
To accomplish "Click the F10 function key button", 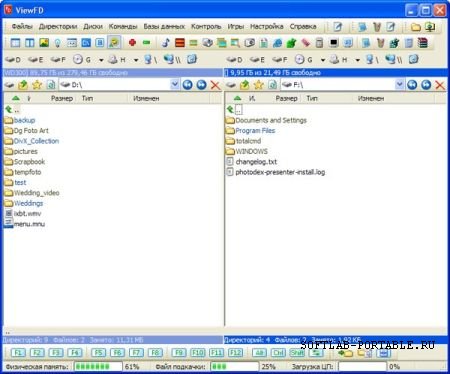I will (x=198, y=353).
